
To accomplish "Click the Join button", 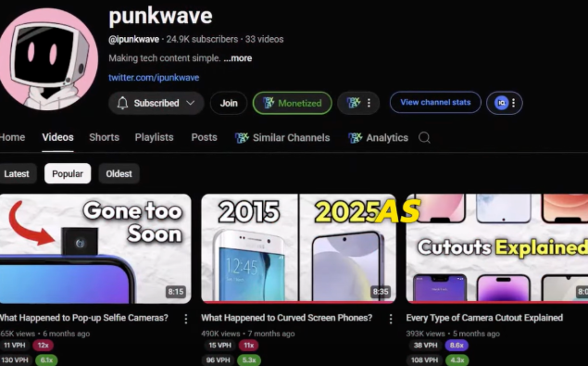I will (x=229, y=103).
